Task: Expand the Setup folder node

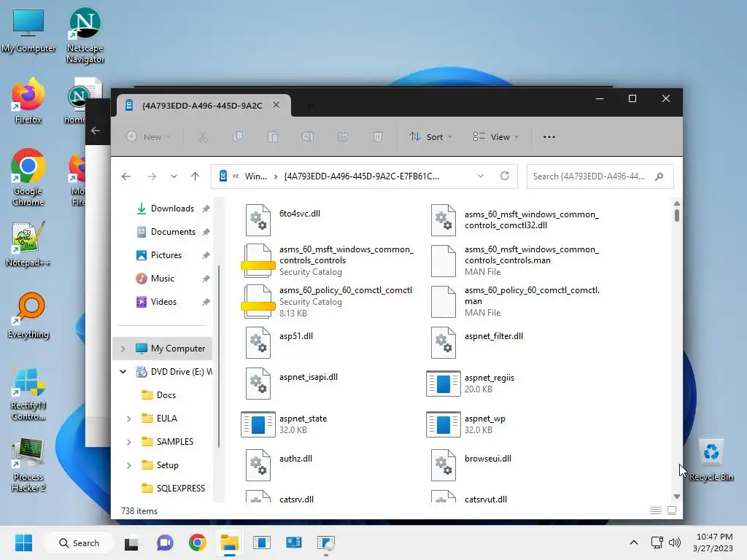Action: pos(128,465)
